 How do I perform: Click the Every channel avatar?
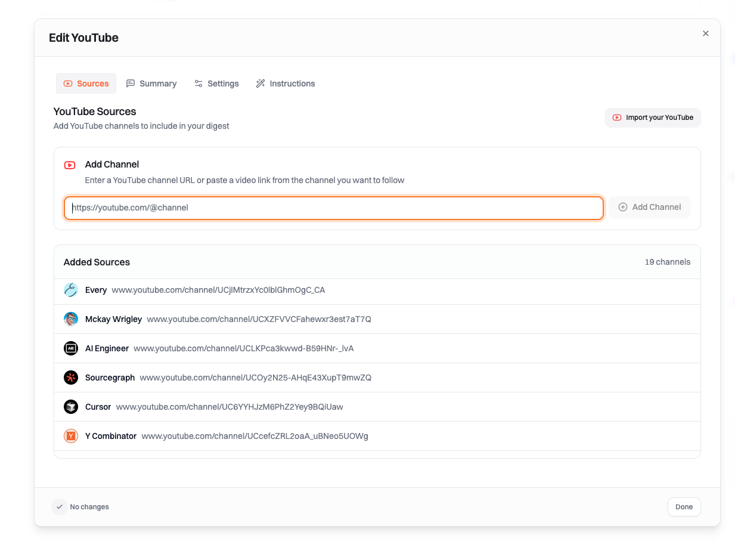click(x=71, y=290)
